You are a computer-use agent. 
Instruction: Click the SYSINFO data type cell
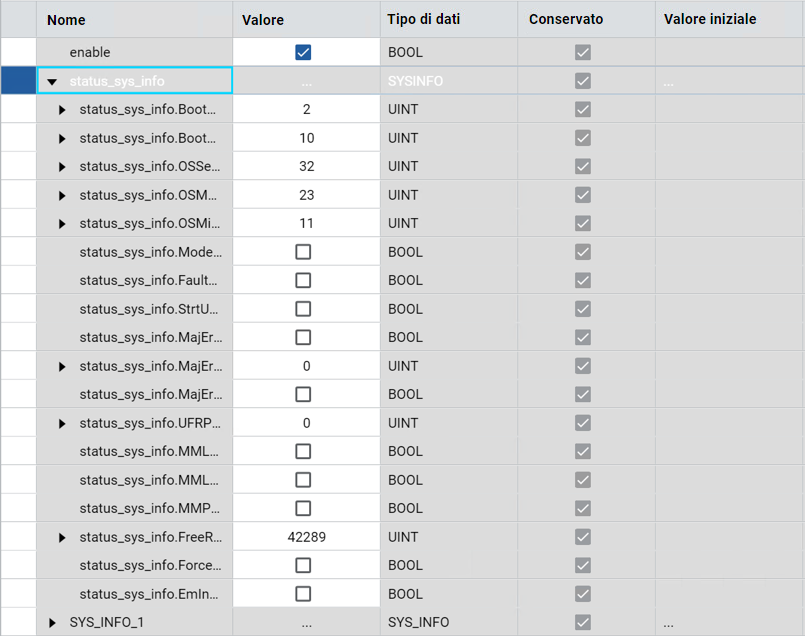tap(415, 81)
